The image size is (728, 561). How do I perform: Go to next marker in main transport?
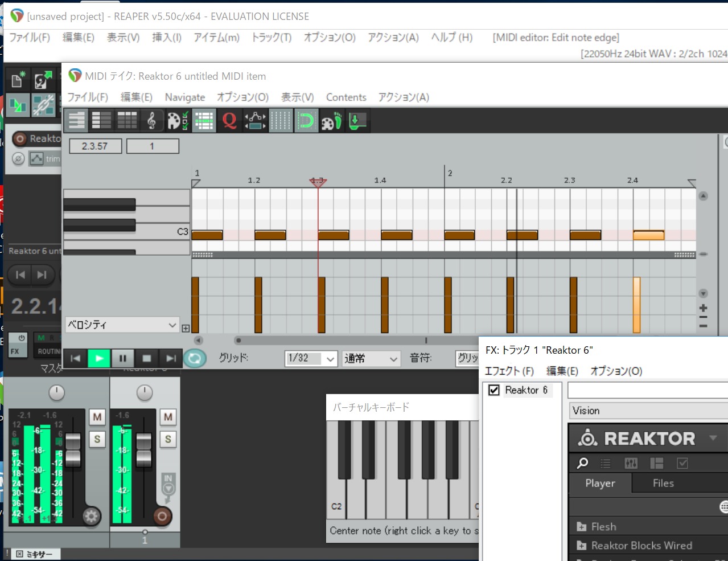coord(42,275)
